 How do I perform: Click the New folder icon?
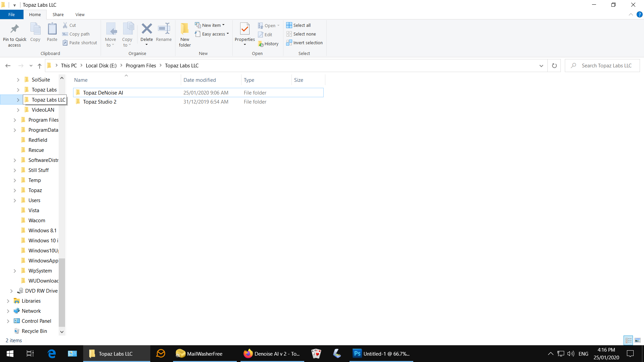[x=185, y=29]
